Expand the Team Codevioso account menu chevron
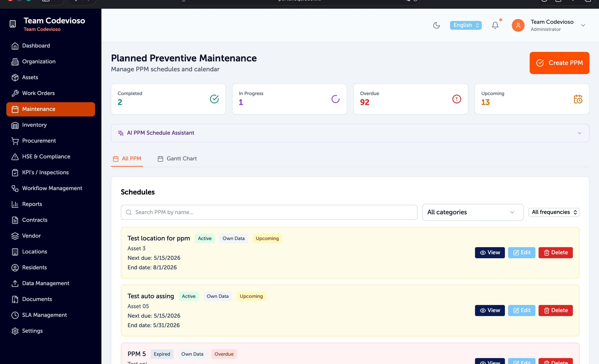 (x=583, y=25)
